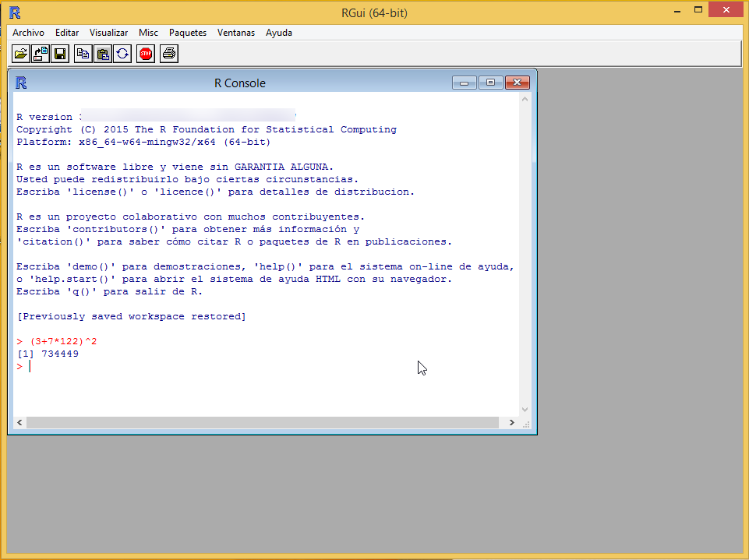Maximize the RGui main window
This screenshot has height=560, width=749.
698,10
